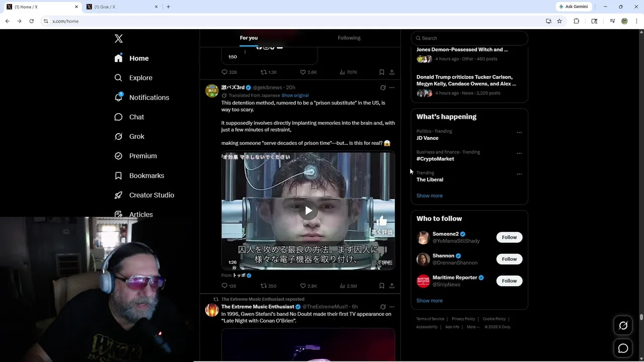The height and width of the screenshot is (362, 644).
Task: Follow Maritime Reporter
Action: click(509, 281)
